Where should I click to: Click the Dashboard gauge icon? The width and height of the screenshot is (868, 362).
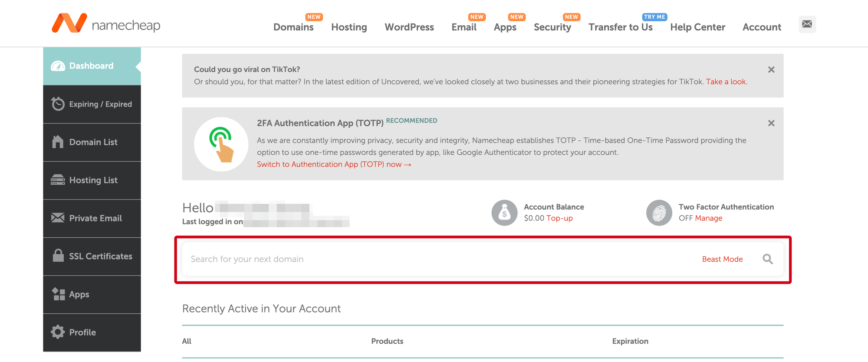(x=58, y=66)
